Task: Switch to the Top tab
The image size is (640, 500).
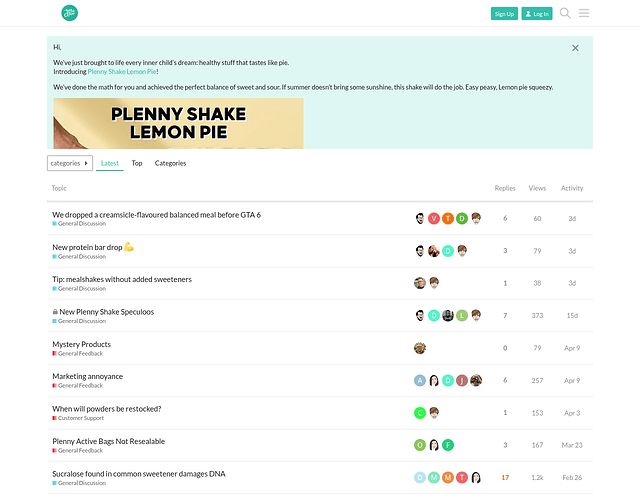Action: [137, 163]
